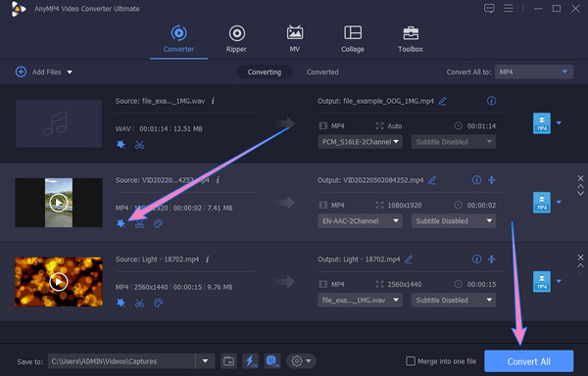
Task: Open the hamburger menu in title bar
Action: point(509,8)
